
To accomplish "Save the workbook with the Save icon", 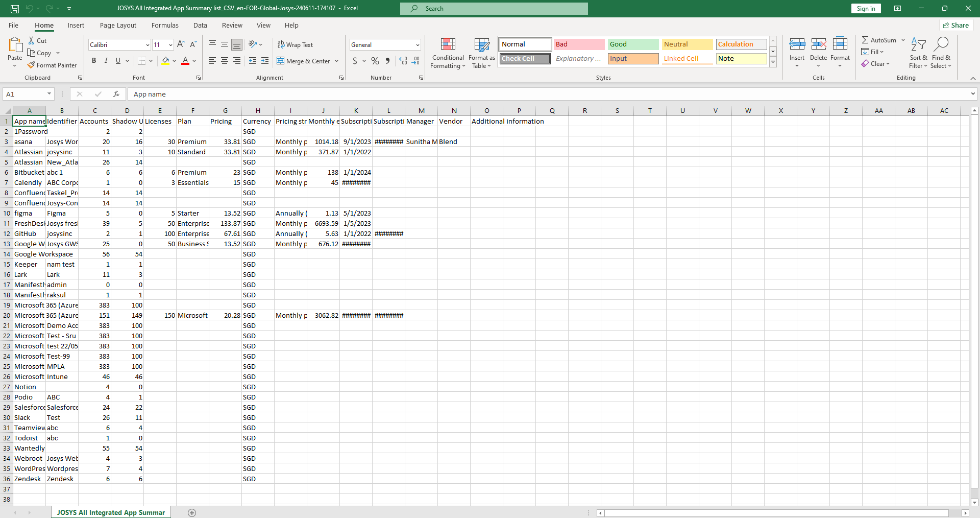I will pos(15,9).
